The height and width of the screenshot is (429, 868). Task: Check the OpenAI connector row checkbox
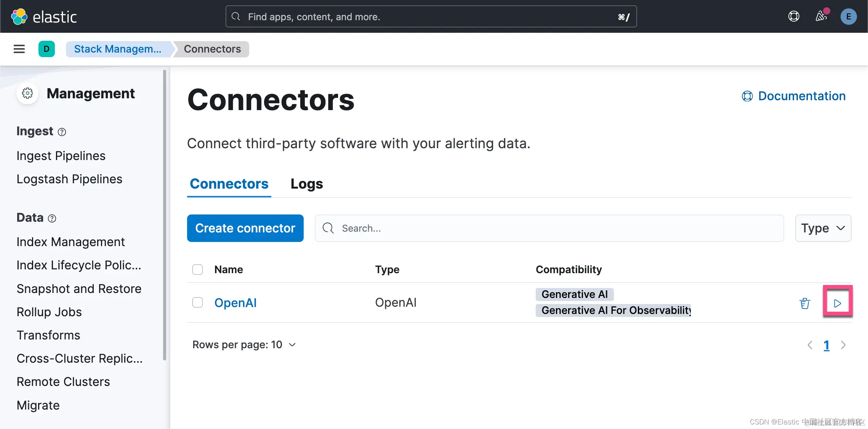click(197, 303)
